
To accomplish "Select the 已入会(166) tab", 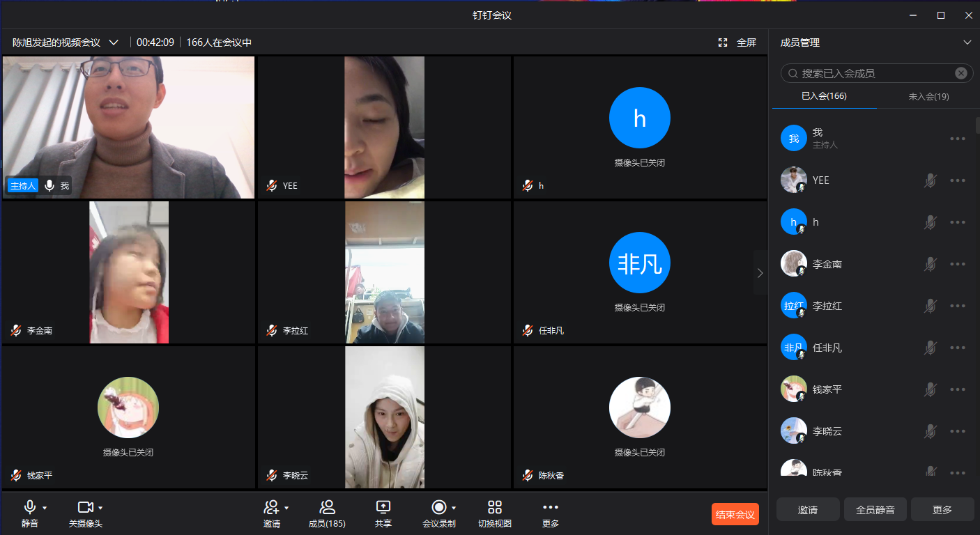I will click(x=824, y=96).
